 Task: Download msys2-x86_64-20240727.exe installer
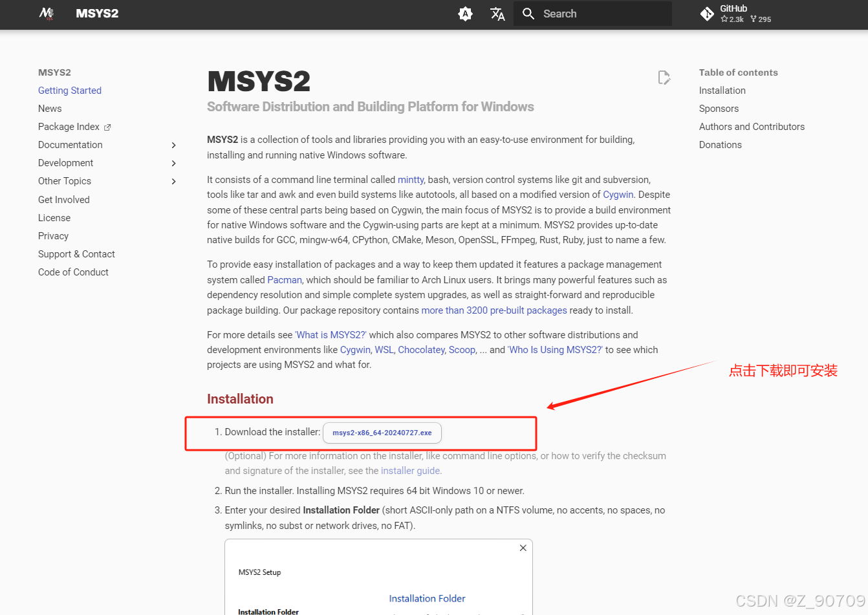point(382,433)
